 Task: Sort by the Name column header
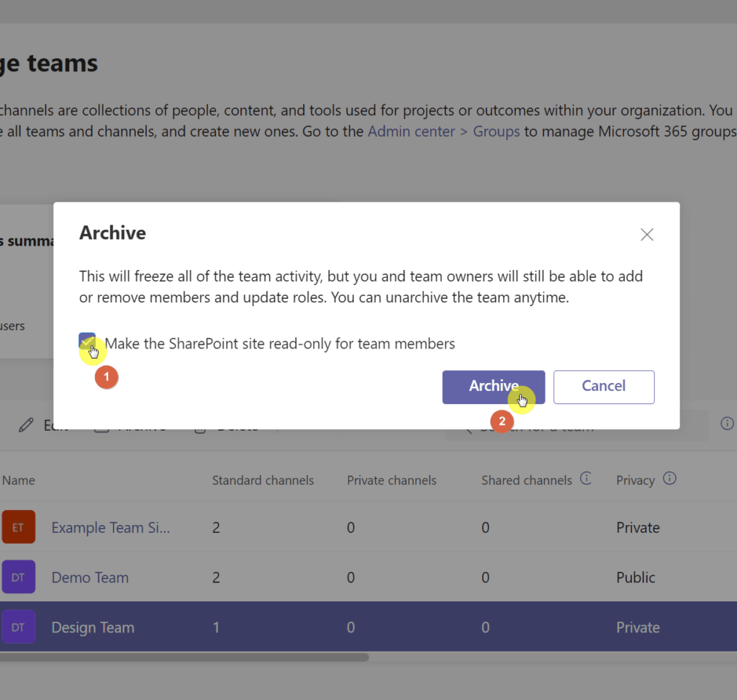pyautogui.click(x=18, y=480)
